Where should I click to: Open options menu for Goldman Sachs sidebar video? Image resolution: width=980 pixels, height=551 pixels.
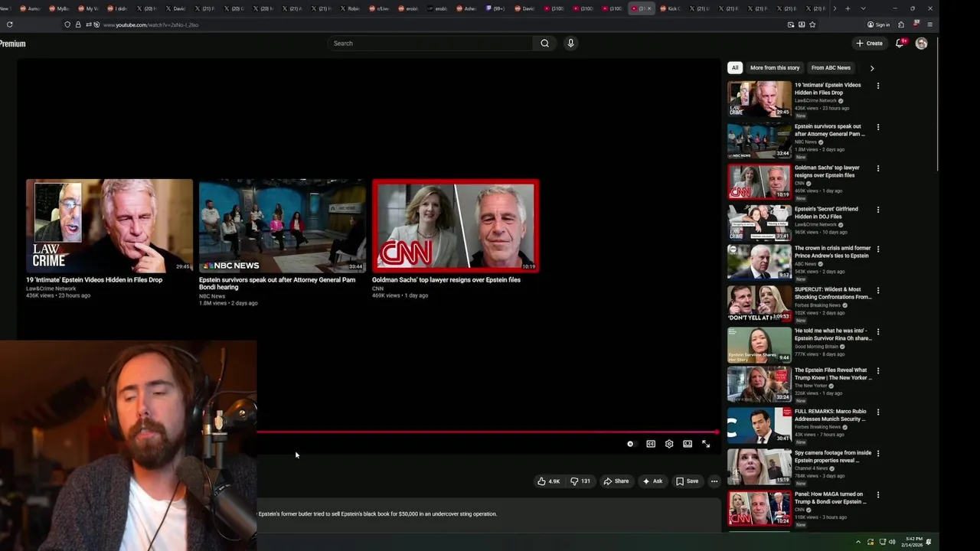click(x=878, y=168)
